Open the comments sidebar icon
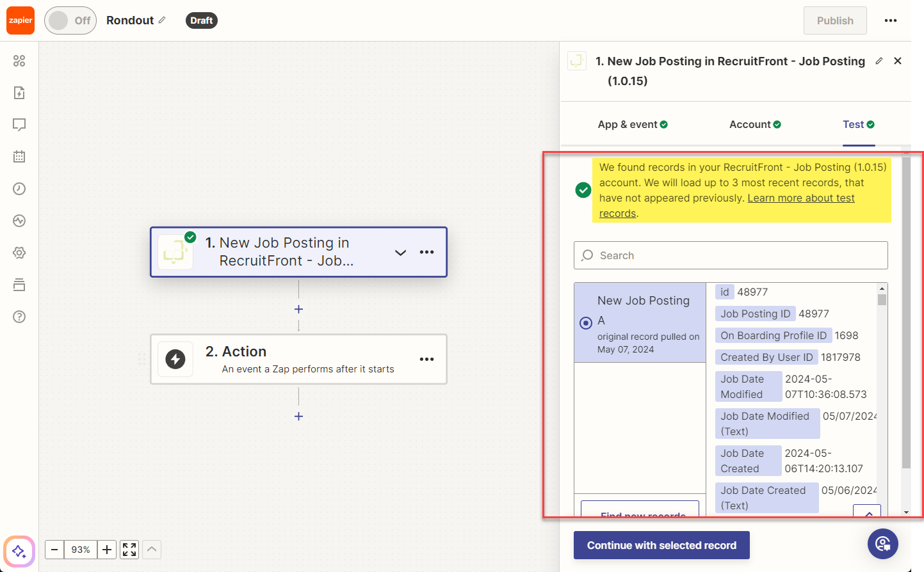924x572 pixels. tap(19, 125)
